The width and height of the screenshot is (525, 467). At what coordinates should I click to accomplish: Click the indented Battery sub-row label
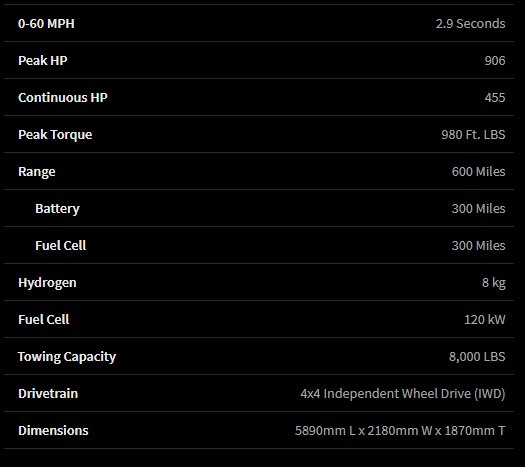click(x=58, y=209)
